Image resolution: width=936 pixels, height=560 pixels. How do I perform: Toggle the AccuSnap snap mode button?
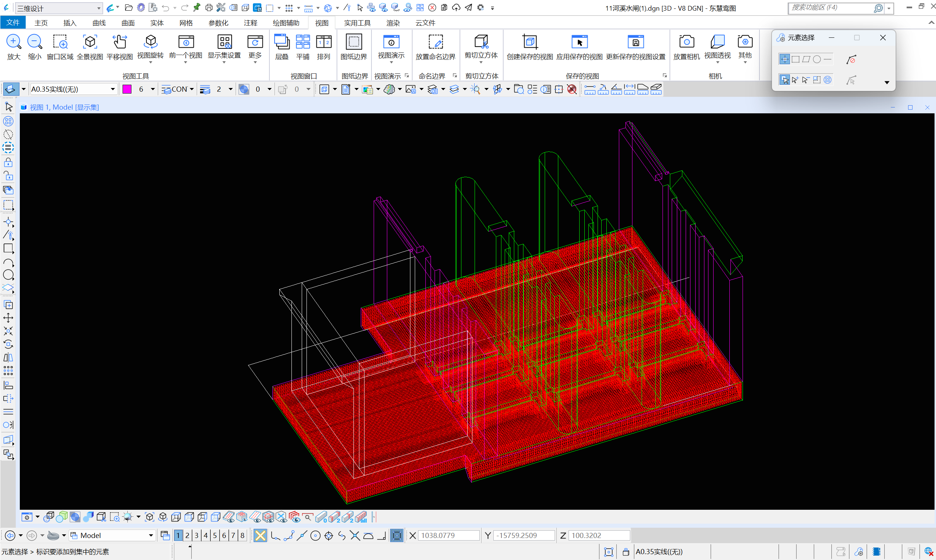click(x=260, y=535)
